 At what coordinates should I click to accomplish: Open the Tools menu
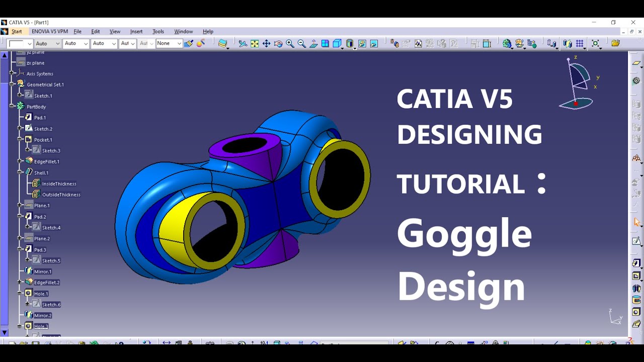158,32
